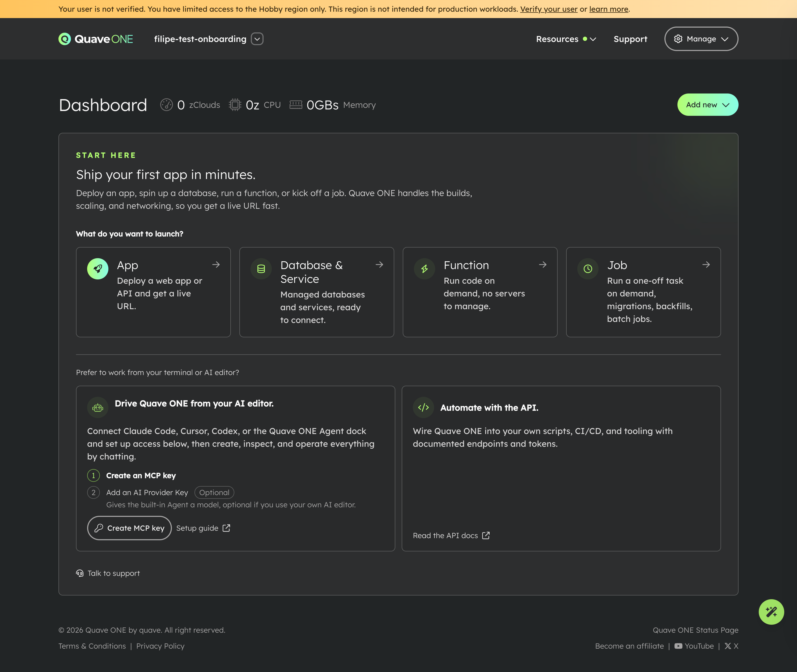Click the Function lightning bolt icon
Viewport: 797px width, 672px height.
[425, 269]
